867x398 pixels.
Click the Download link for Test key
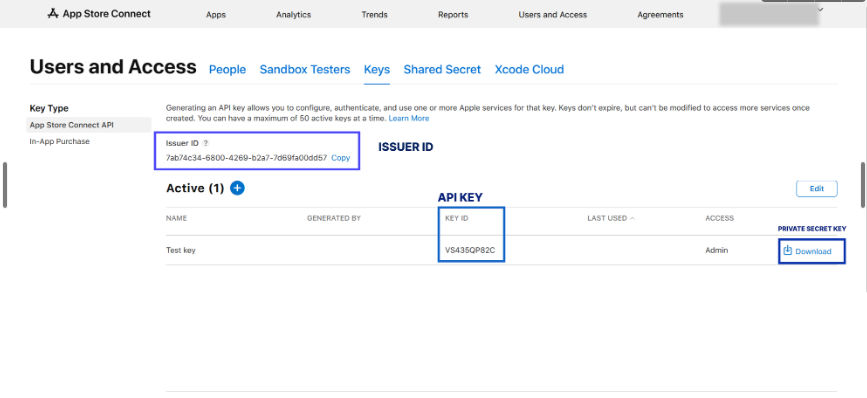(x=813, y=252)
